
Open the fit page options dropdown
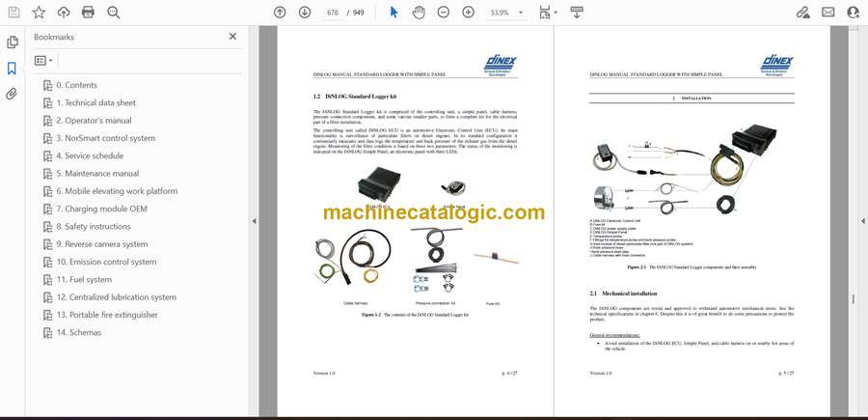548,13
